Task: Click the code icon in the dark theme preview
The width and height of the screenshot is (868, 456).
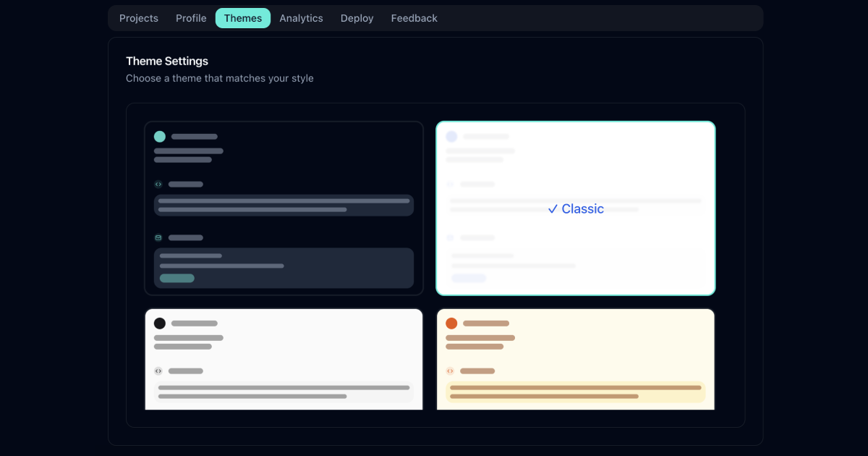Action: 158,184
